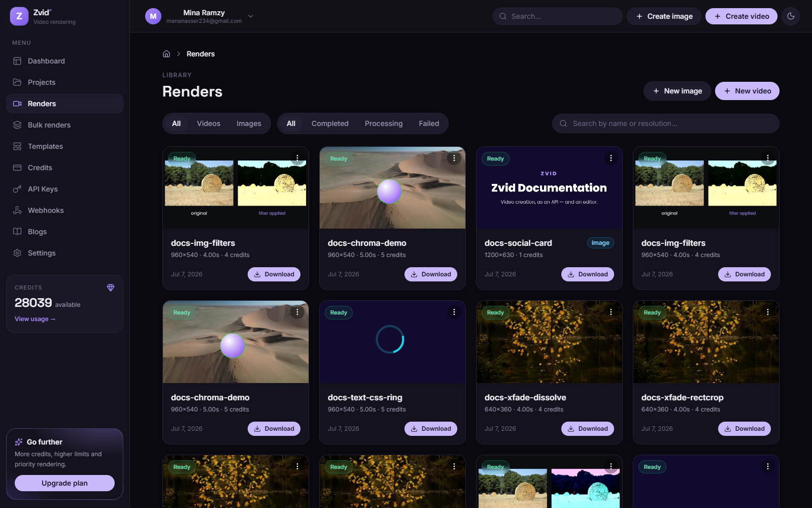Select the All type filter
Image resolution: width=812 pixels, height=508 pixels.
(176, 123)
